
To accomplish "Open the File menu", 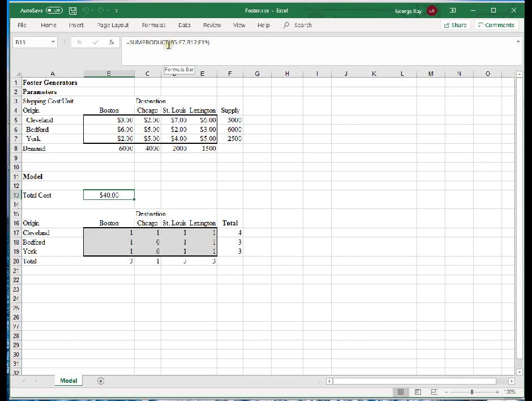I will point(22,25).
